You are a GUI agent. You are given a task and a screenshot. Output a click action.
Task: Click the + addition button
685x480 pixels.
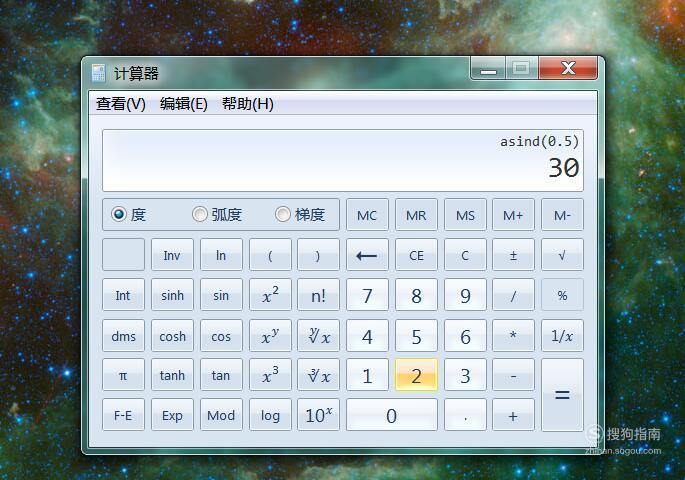pyautogui.click(x=513, y=415)
